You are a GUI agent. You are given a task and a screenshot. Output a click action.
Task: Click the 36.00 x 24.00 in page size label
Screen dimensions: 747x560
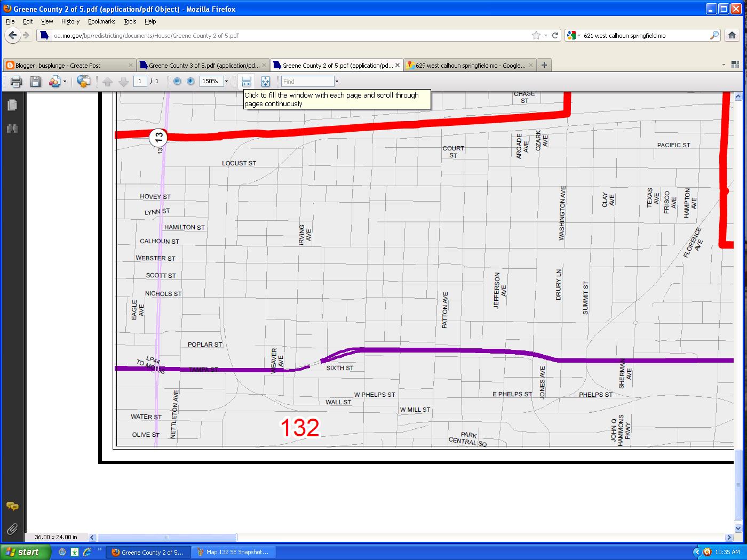click(56, 538)
